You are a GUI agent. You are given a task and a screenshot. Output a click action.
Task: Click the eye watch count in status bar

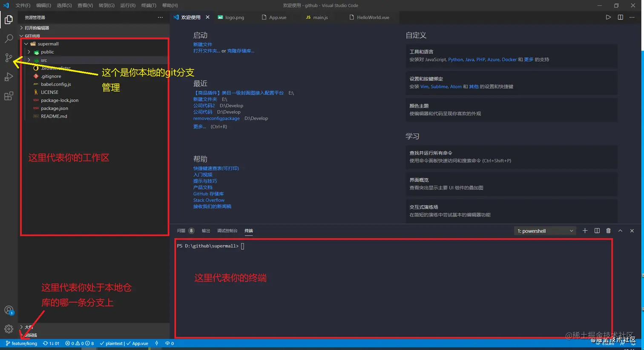click(170, 343)
